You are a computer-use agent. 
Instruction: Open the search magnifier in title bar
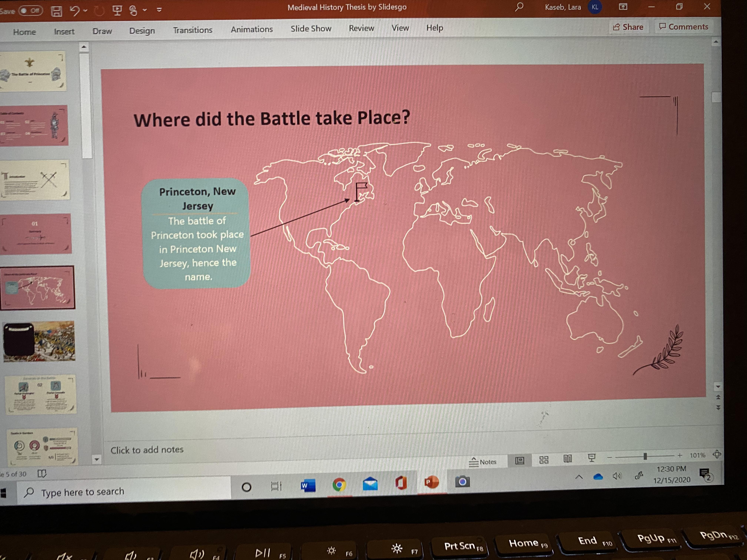coord(519,7)
